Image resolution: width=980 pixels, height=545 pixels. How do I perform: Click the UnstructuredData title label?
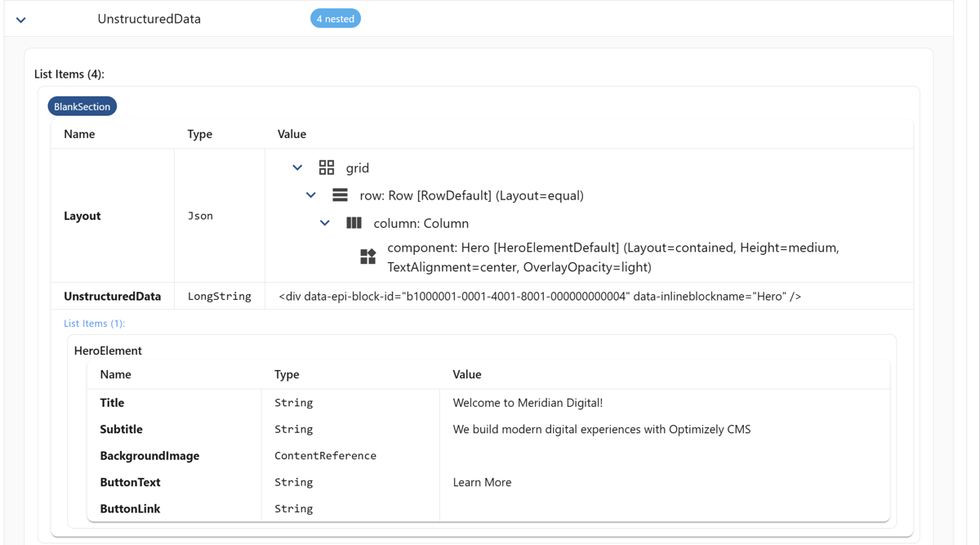(x=149, y=17)
